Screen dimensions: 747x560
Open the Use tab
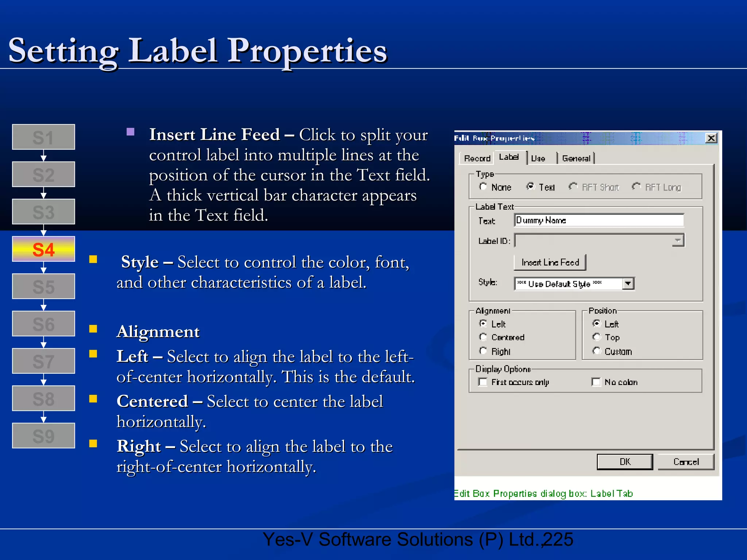538,158
